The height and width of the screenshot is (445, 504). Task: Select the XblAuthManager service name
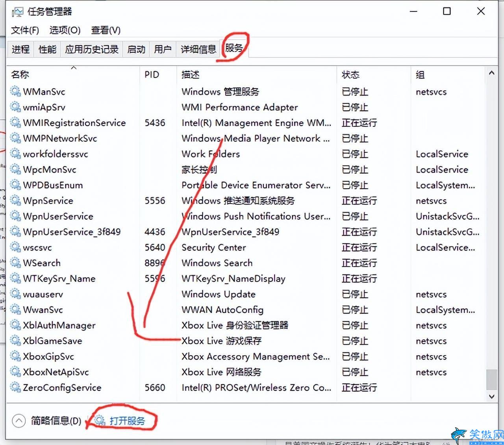(x=59, y=325)
